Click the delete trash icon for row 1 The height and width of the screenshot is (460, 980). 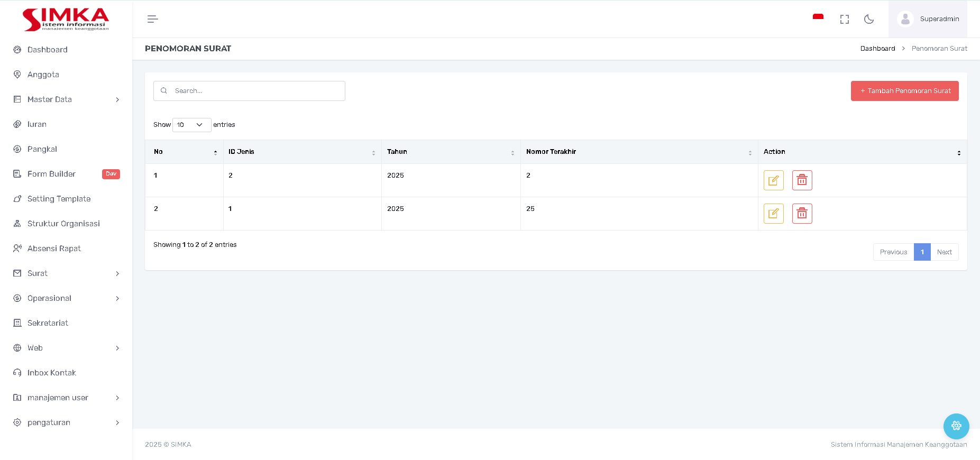(802, 180)
